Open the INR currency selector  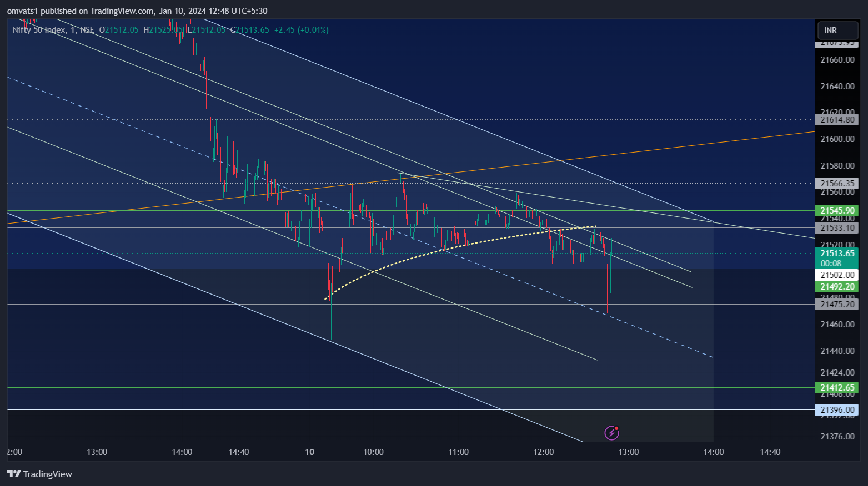tap(838, 31)
